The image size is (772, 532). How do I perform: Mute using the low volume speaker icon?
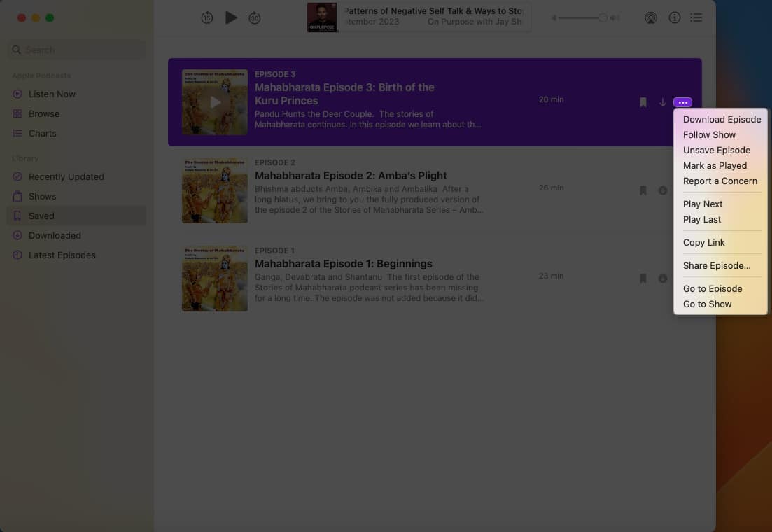click(554, 18)
